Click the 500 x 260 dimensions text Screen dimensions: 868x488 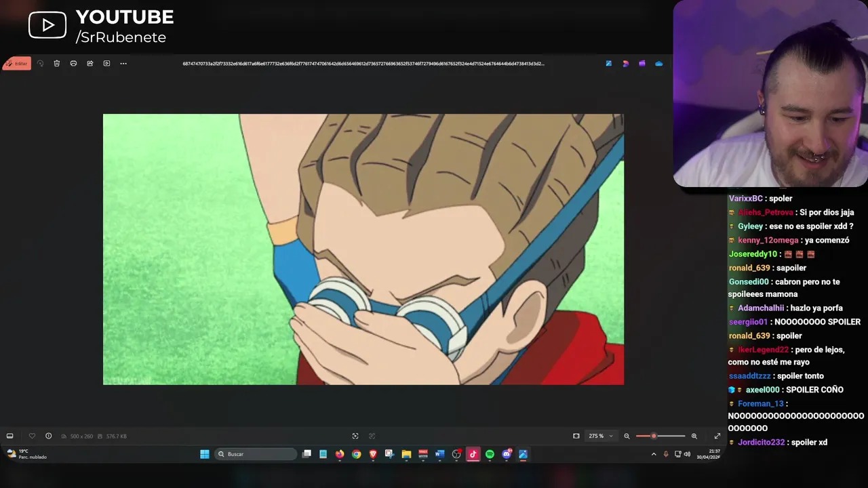pyautogui.click(x=81, y=436)
